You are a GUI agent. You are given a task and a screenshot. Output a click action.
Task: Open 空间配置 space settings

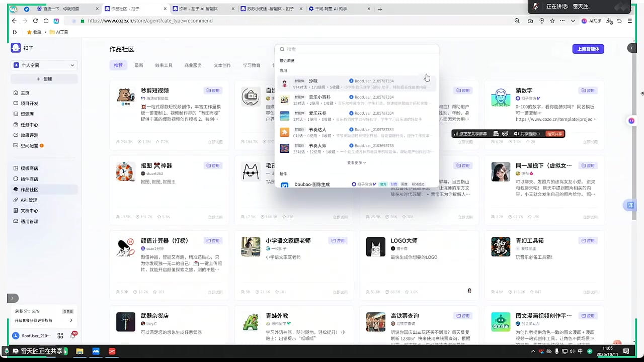click(29, 146)
